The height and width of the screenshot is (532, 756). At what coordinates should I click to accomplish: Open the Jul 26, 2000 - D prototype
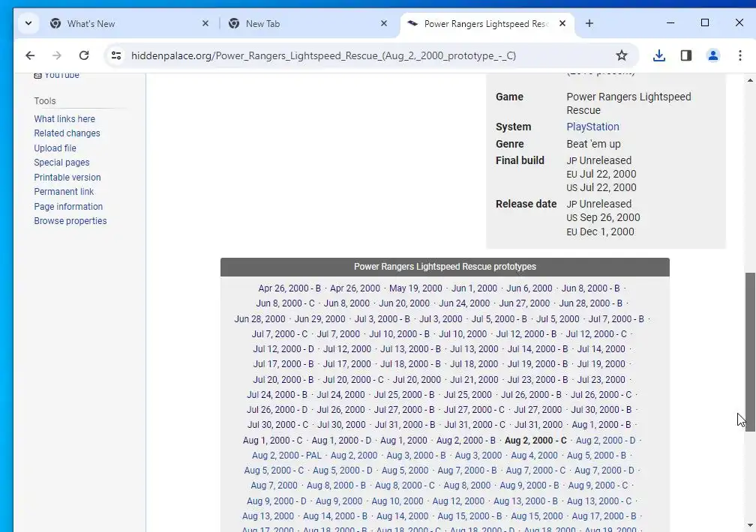point(277,410)
